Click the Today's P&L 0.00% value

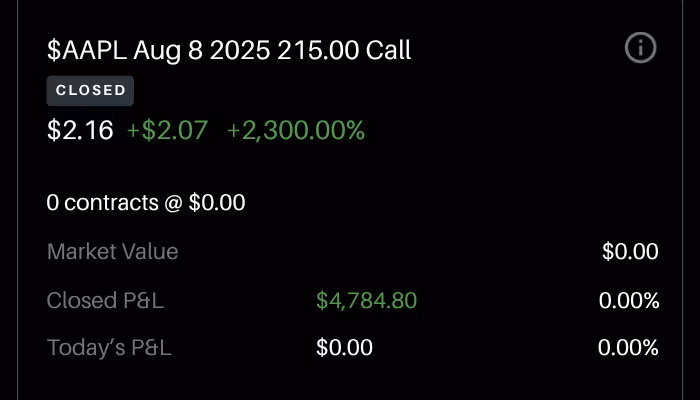click(x=628, y=348)
